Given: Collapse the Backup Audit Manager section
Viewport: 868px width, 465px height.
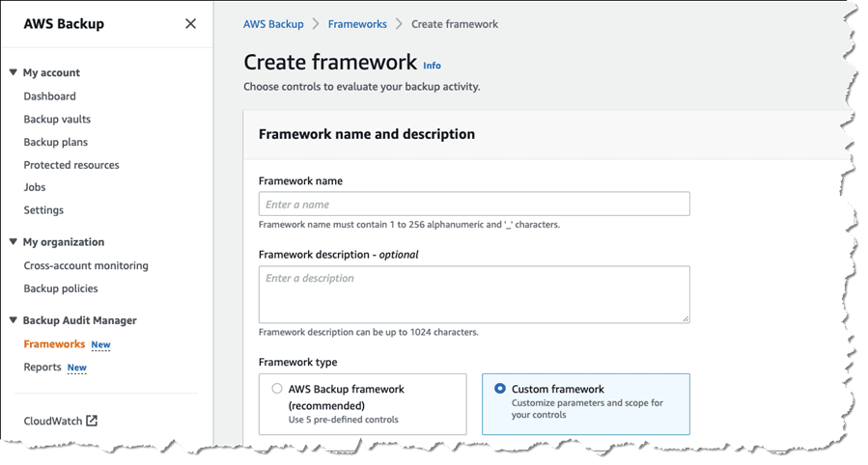Looking at the screenshot, I should coord(14,320).
